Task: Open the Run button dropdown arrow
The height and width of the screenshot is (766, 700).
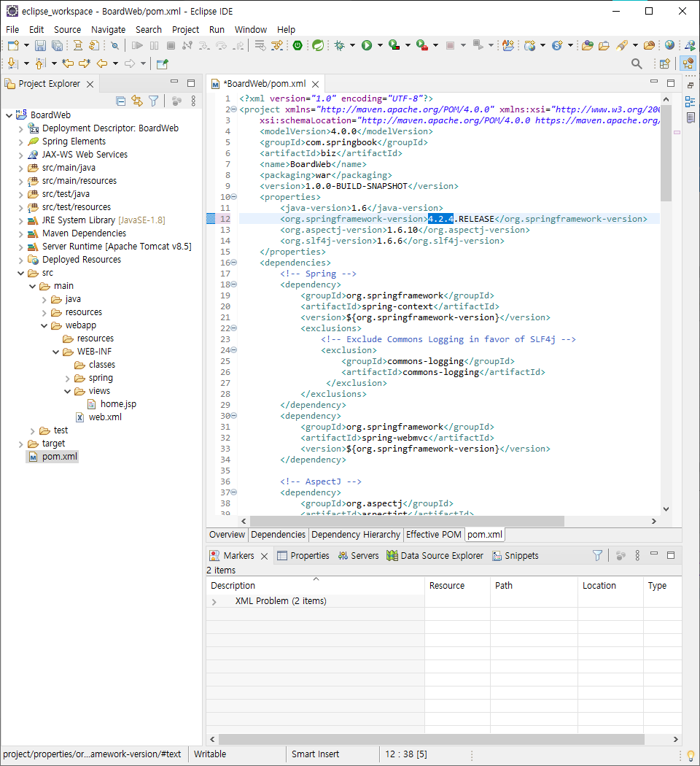Action: click(380, 45)
